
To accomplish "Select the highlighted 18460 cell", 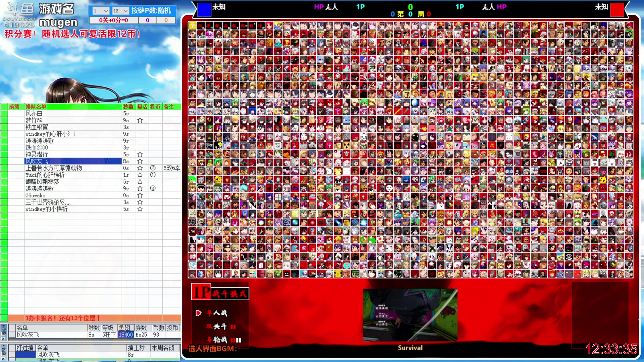I will click(126, 335).
